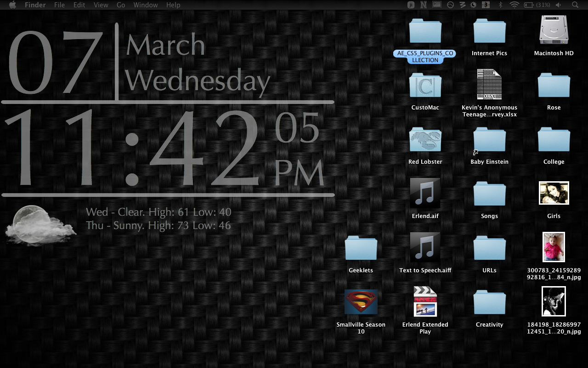This screenshot has height=368, width=588.
Task: Click the Girls photo thumbnail
Action: pos(554,193)
